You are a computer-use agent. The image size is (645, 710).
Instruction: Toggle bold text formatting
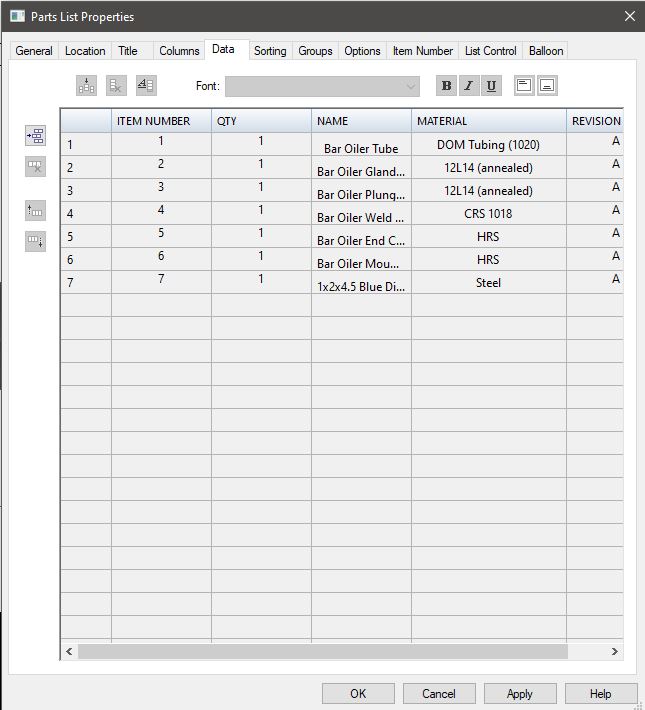pyautogui.click(x=446, y=86)
